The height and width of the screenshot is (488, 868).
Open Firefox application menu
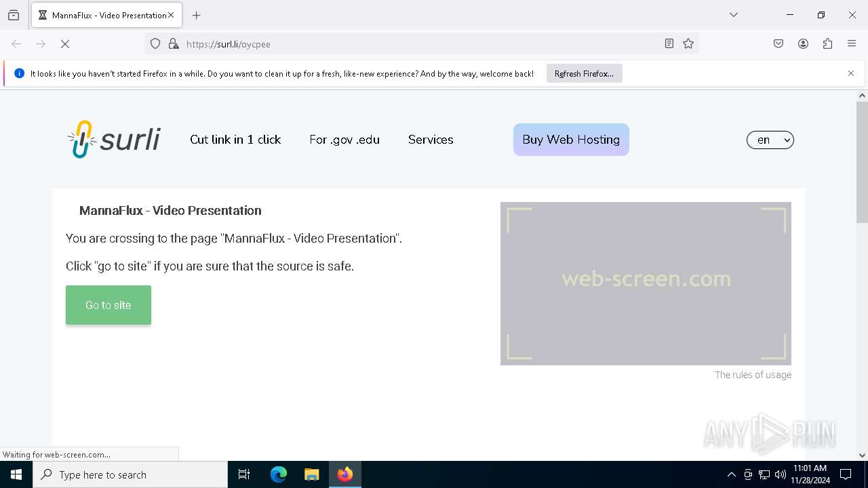pos(852,44)
